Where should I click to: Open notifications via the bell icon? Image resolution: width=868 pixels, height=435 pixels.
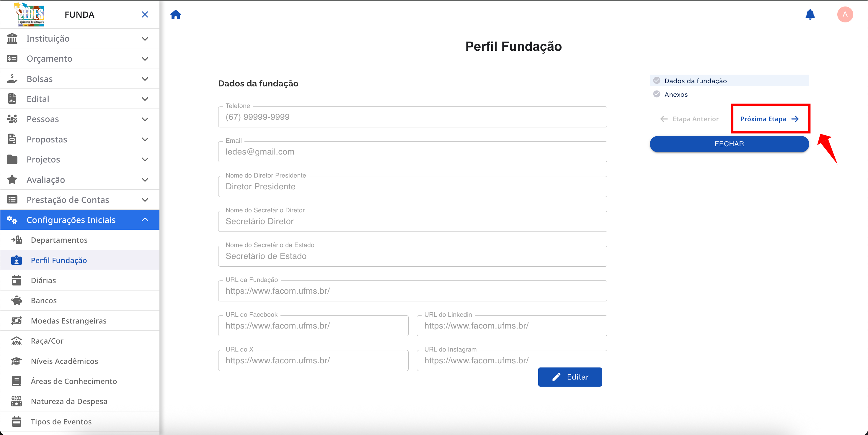tap(810, 14)
